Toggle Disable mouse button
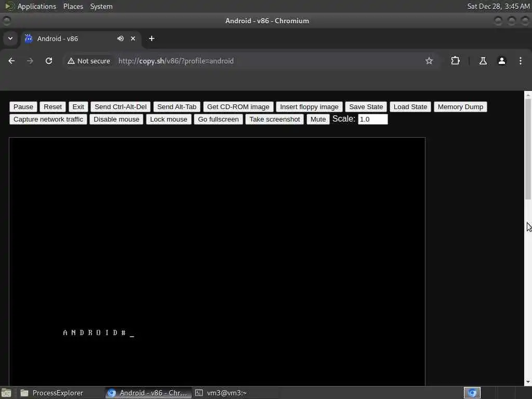Image resolution: width=532 pixels, height=399 pixels. (x=116, y=119)
